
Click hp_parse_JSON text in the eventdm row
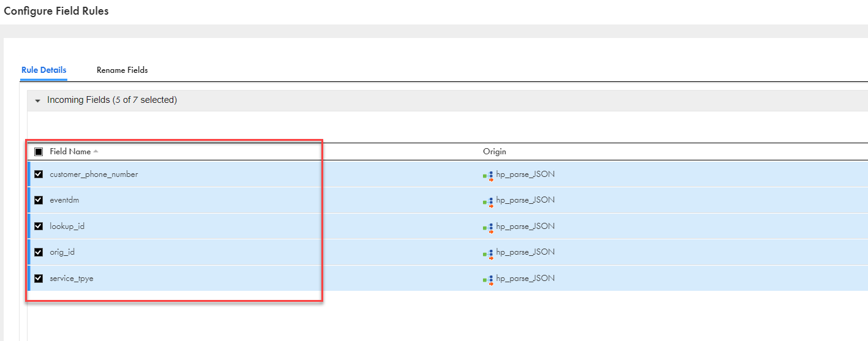(x=525, y=200)
